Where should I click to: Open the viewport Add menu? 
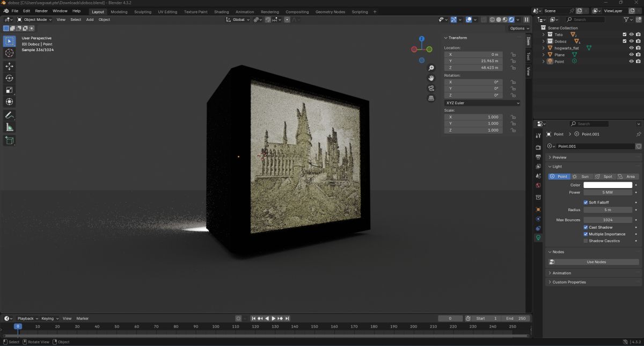tap(90, 19)
